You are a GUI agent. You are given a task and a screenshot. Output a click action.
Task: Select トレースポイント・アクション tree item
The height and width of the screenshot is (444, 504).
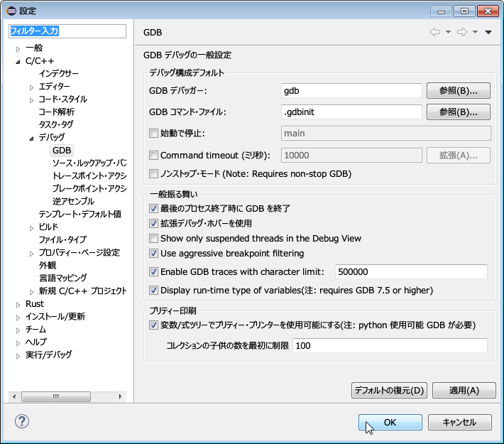tap(89, 175)
